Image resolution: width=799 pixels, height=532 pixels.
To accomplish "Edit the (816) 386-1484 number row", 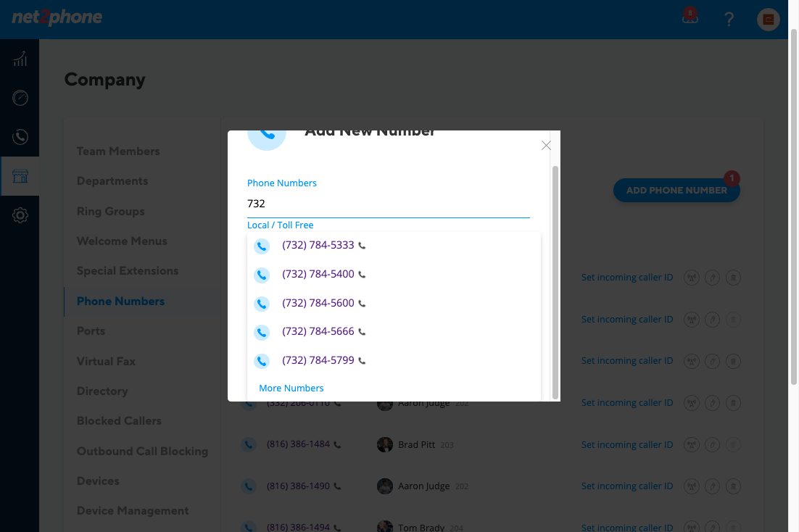I will (x=713, y=445).
